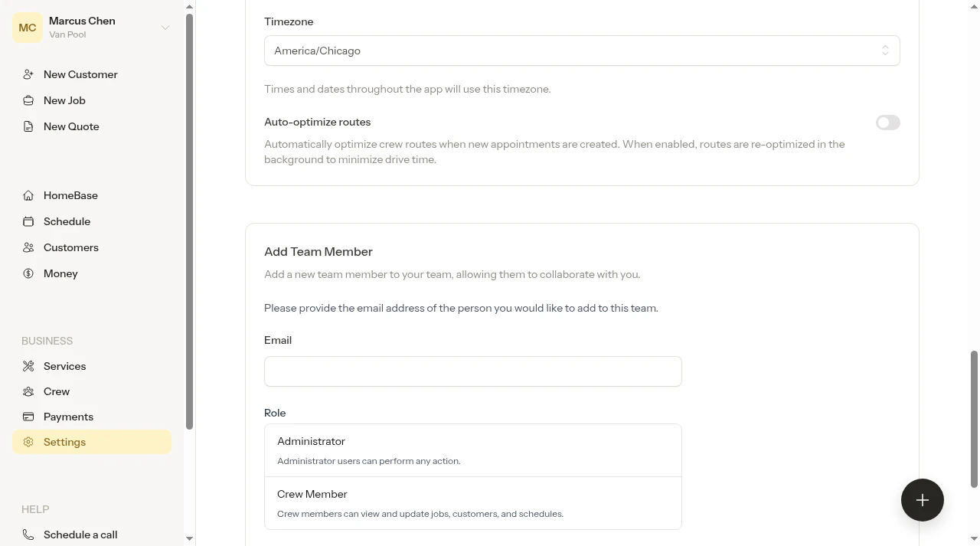Select the Administrator role option
980x546 pixels.
click(473, 450)
